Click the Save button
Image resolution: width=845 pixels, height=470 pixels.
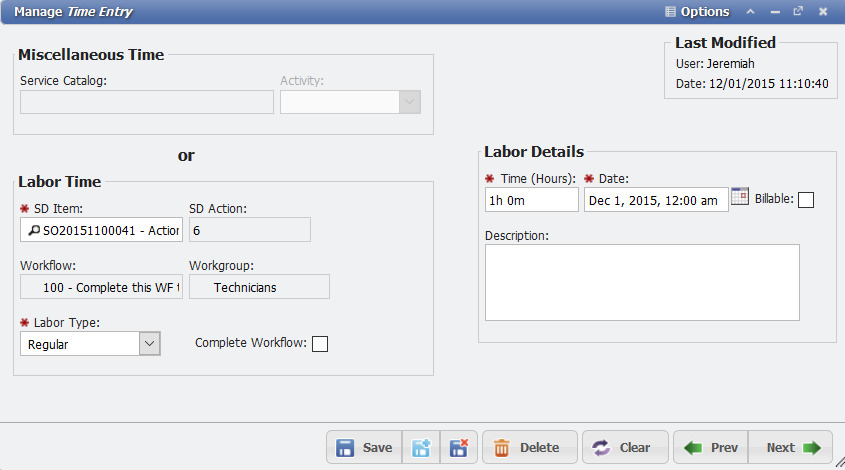[364, 448]
